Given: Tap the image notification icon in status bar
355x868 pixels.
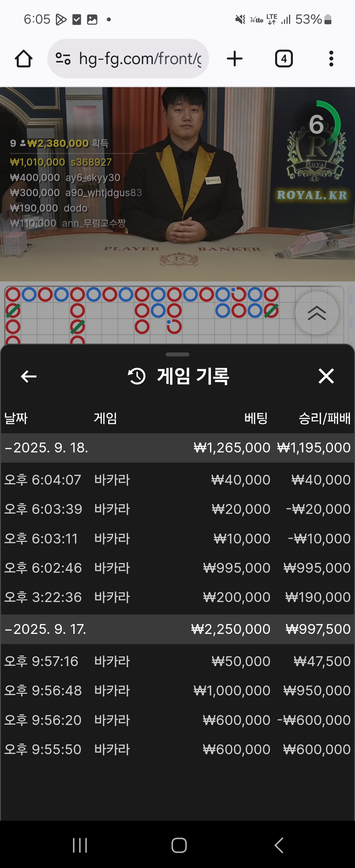Looking at the screenshot, I should 92,19.
